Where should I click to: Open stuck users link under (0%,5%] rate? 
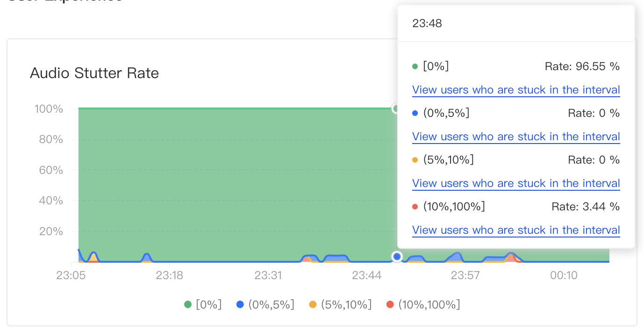coord(516,137)
